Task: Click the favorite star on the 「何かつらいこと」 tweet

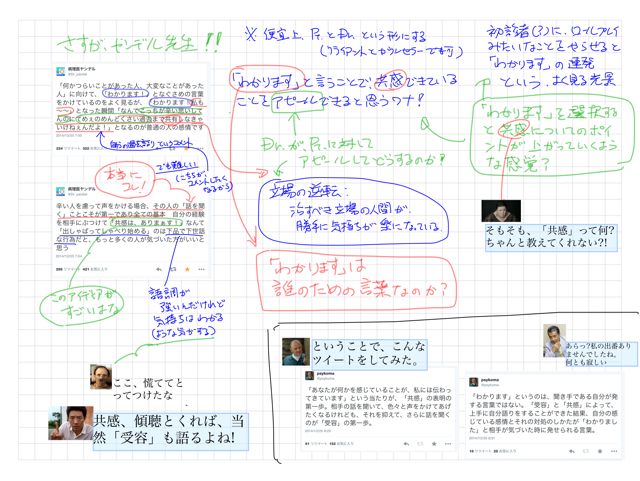Action: point(187,148)
